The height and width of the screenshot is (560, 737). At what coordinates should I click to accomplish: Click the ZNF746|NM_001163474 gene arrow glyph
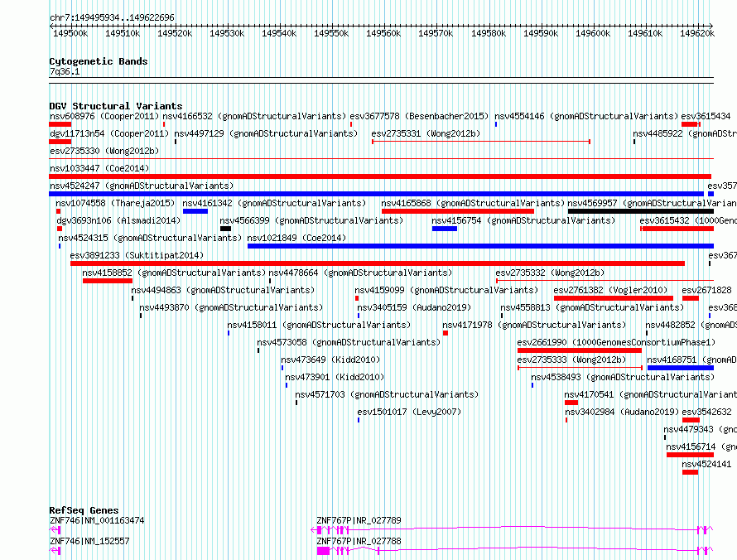(x=55, y=530)
